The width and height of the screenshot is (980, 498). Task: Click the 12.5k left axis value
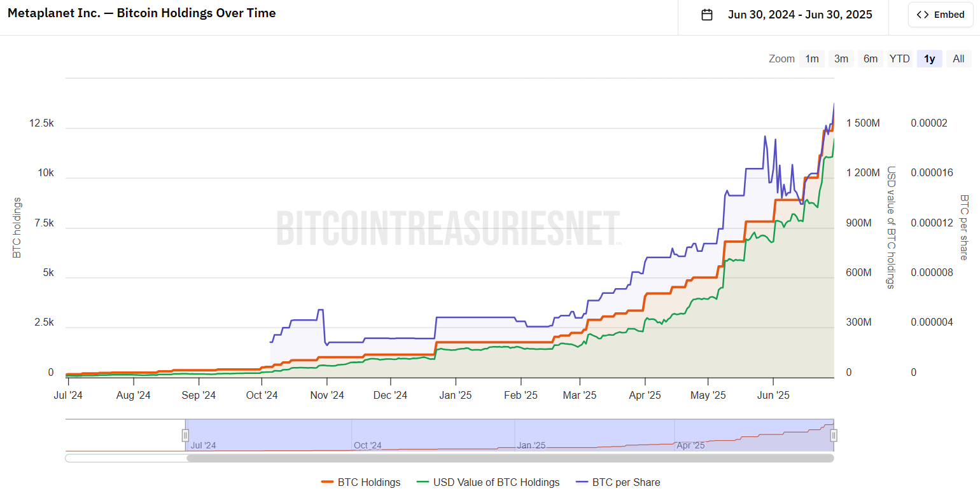(41, 123)
